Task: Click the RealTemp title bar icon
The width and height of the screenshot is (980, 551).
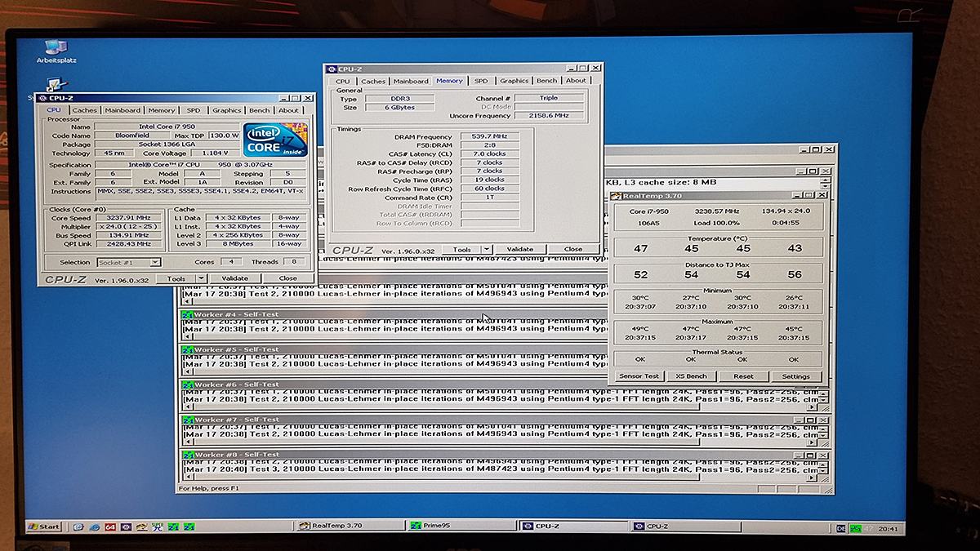Action: coord(616,195)
